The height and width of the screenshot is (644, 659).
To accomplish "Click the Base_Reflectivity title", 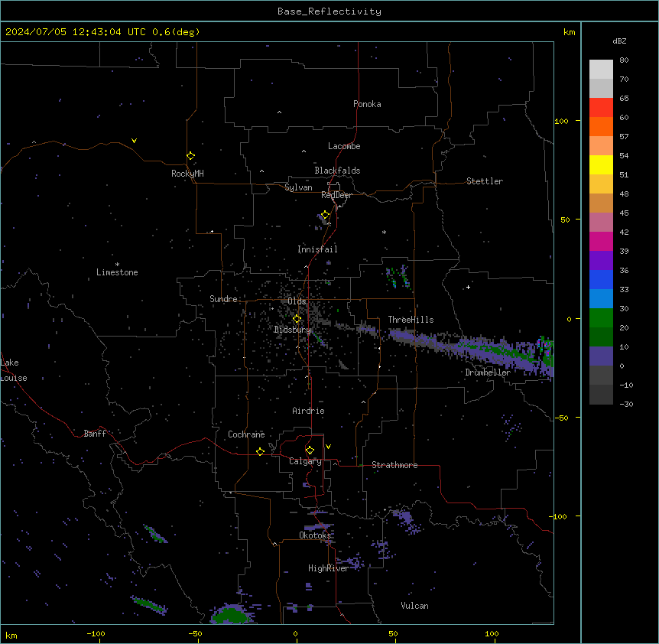I will click(x=329, y=11).
